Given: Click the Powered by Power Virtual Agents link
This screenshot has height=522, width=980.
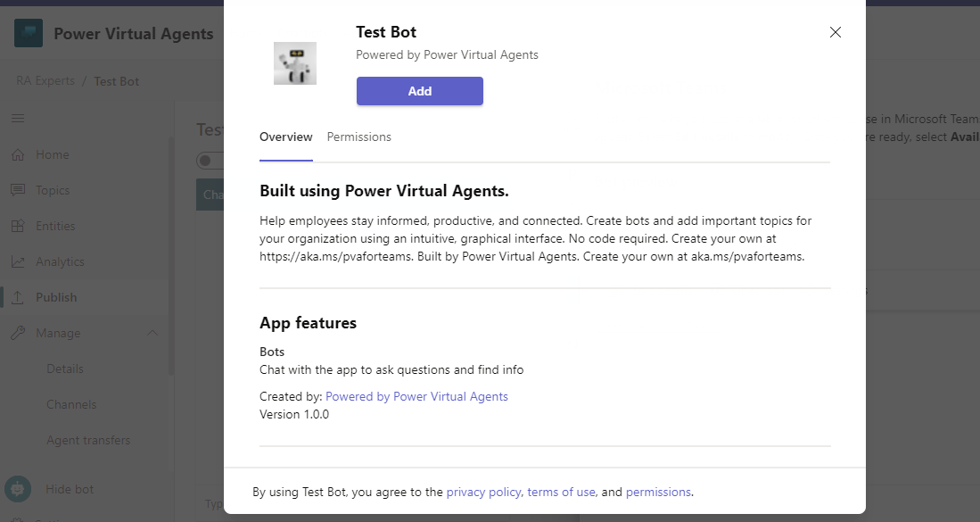Looking at the screenshot, I should pyautogui.click(x=416, y=396).
